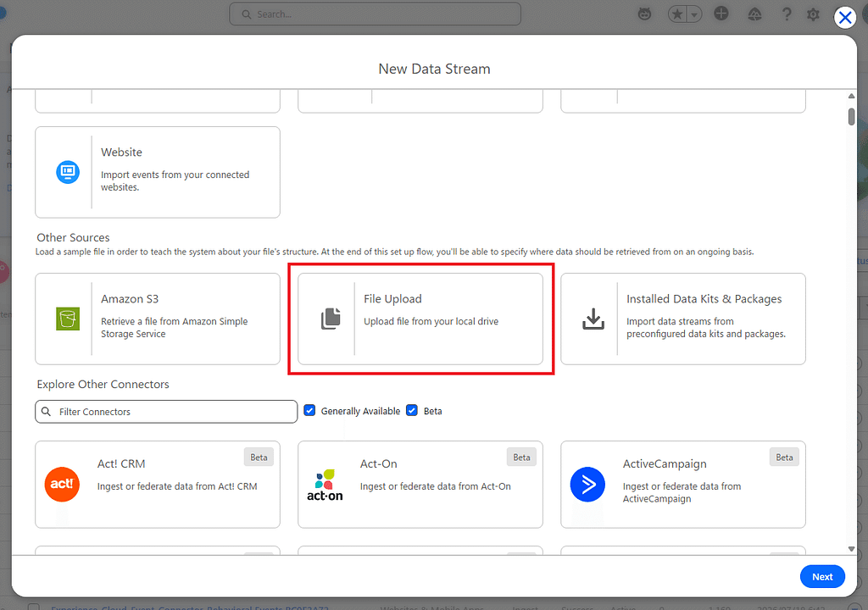Click 'Retrieve a file from Amazon Simple' text

tap(174, 322)
